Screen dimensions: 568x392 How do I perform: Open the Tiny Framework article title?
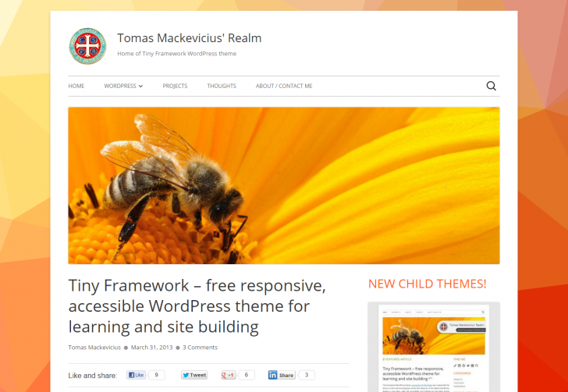point(197,306)
